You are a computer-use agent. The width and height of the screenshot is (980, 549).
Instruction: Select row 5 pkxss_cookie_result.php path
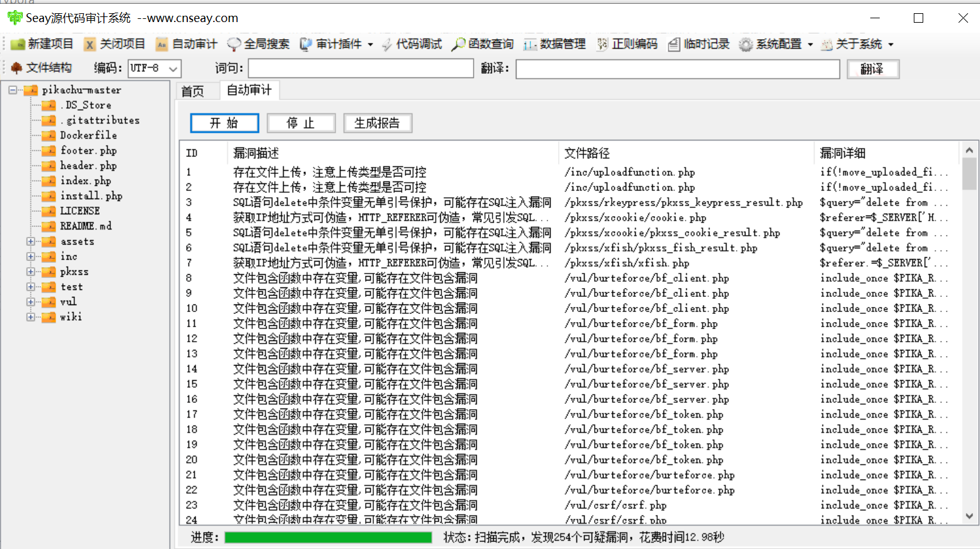click(672, 233)
